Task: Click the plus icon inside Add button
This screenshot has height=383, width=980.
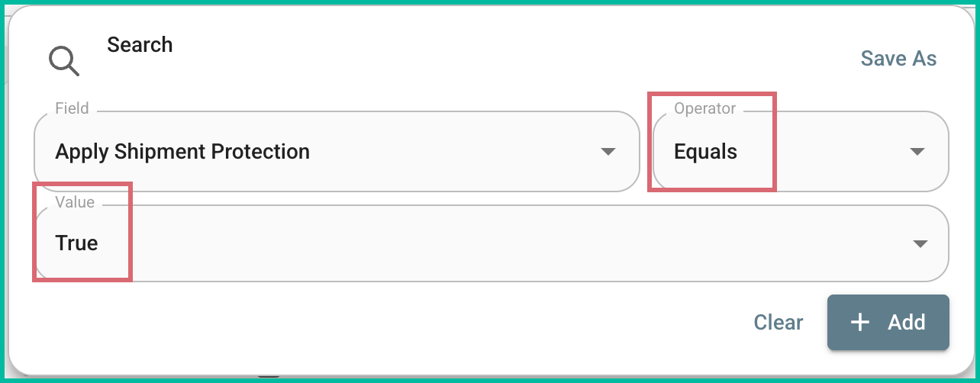Action: click(860, 323)
